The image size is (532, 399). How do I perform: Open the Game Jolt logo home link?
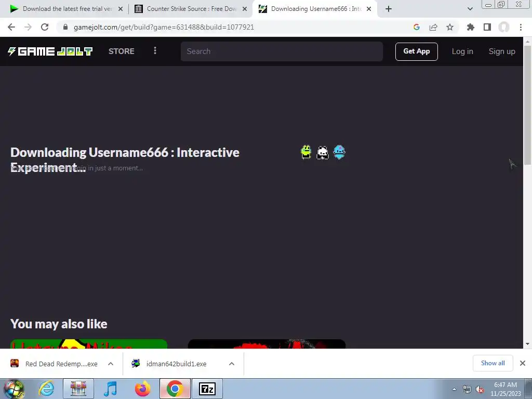50,51
